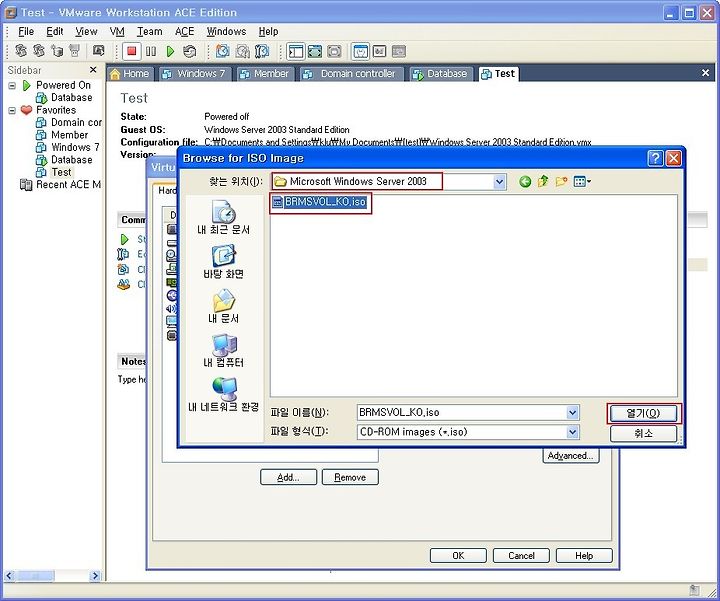The image size is (720, 601).
Task: Open the VM menu
Action: pos(117,32)
